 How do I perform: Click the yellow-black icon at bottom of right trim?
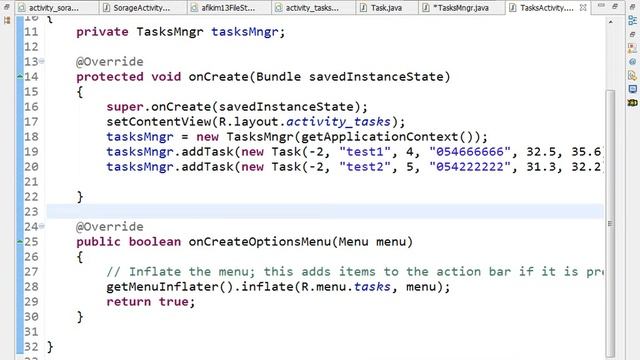tap(632, 102)
